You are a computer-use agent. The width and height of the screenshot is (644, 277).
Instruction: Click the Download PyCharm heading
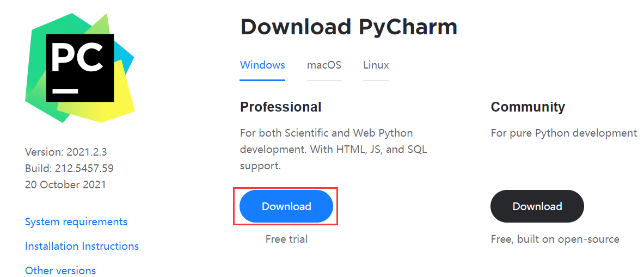point(348,27)
